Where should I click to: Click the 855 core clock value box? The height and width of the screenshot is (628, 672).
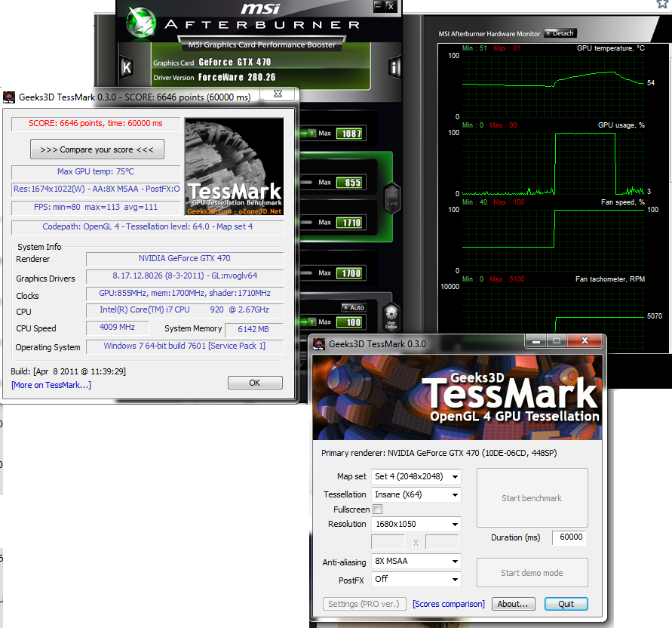[351, 183]
